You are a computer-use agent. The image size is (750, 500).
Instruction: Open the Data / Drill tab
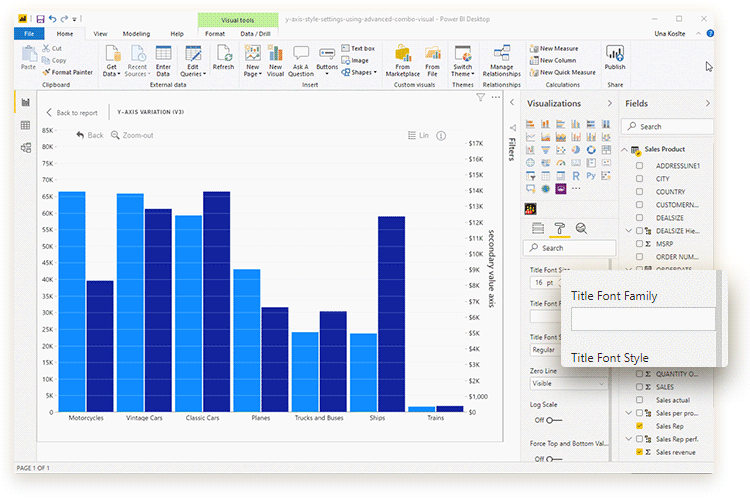point(255,33)
